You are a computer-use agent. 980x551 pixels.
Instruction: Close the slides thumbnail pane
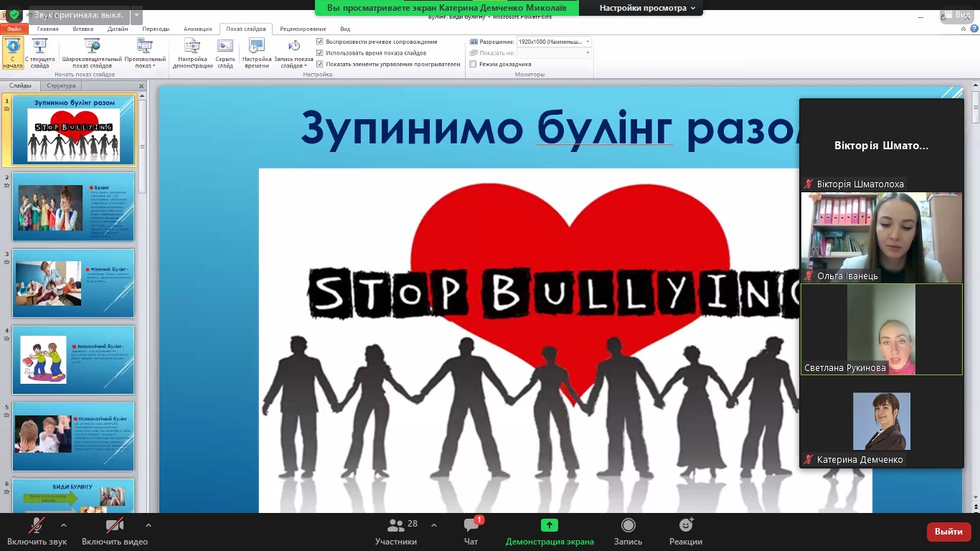coord(141,86)
